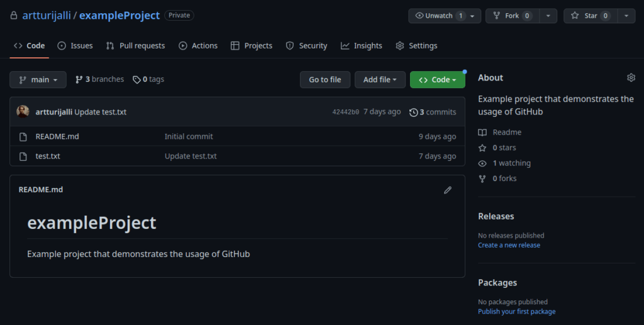644x325 pixels.
Task: Click the commits history clock icon
Action: click(414, 113)
